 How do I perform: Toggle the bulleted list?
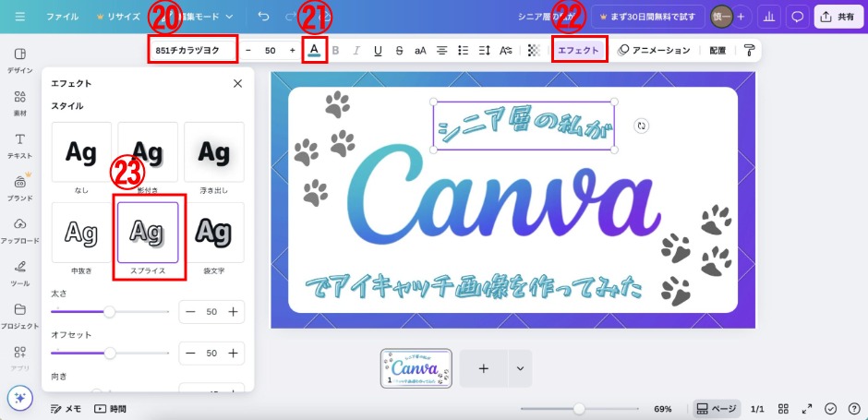point(464,51)
